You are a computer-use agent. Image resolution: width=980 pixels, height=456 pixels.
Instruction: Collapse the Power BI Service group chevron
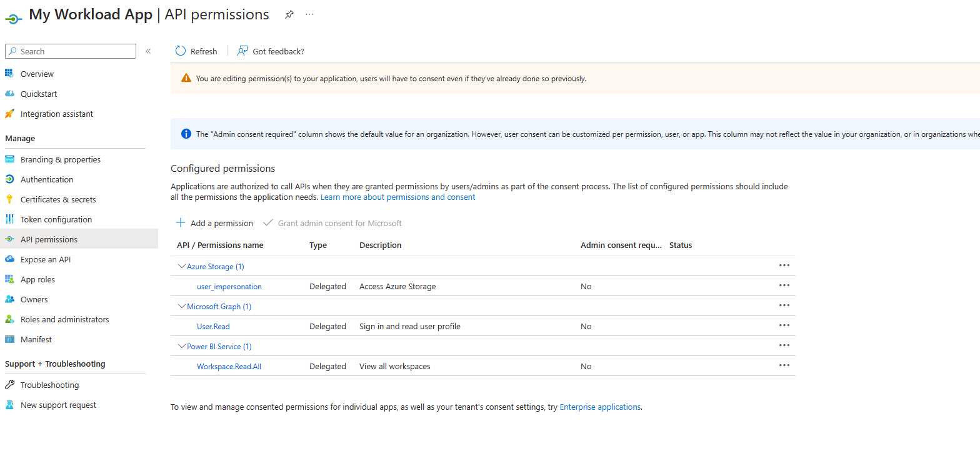coord(182,346)
